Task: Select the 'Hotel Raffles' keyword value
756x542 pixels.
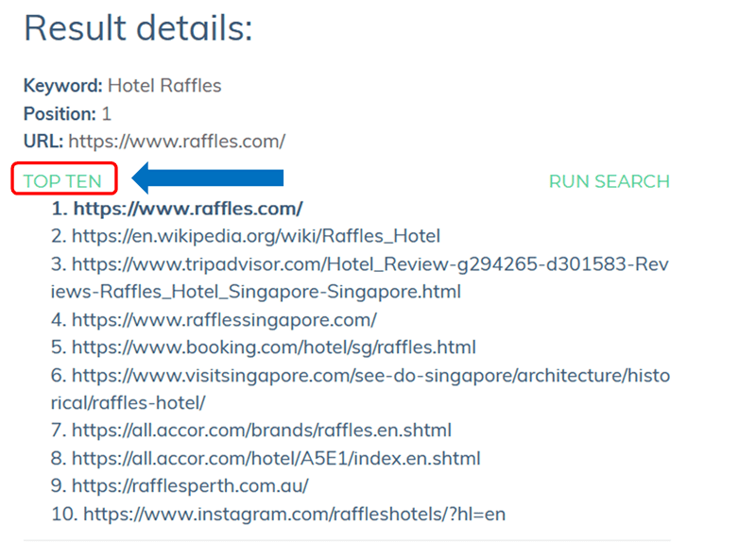Action: click(x=164, y=86)
